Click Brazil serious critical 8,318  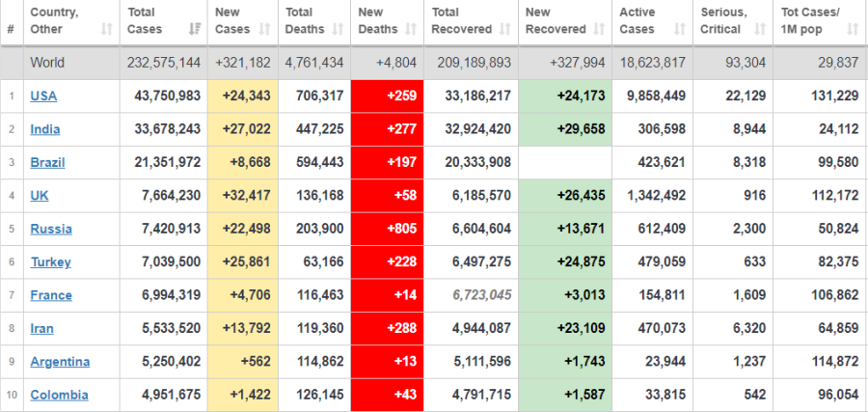[747, 162]
